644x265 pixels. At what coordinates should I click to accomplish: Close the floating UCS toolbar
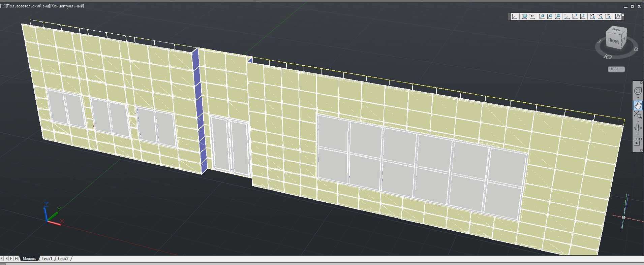point(623,15)
